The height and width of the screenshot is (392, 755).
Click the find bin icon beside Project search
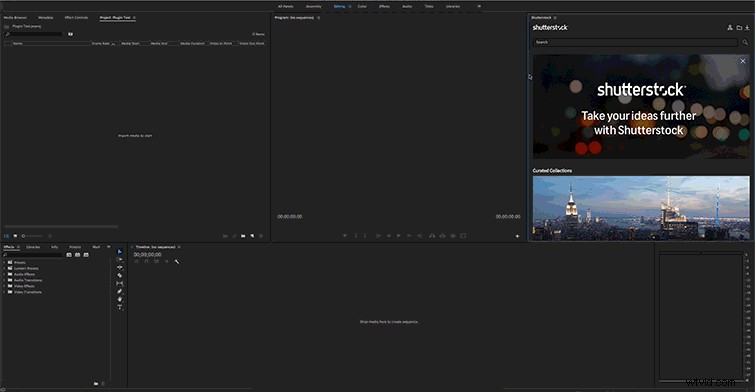tap(71, 34)
